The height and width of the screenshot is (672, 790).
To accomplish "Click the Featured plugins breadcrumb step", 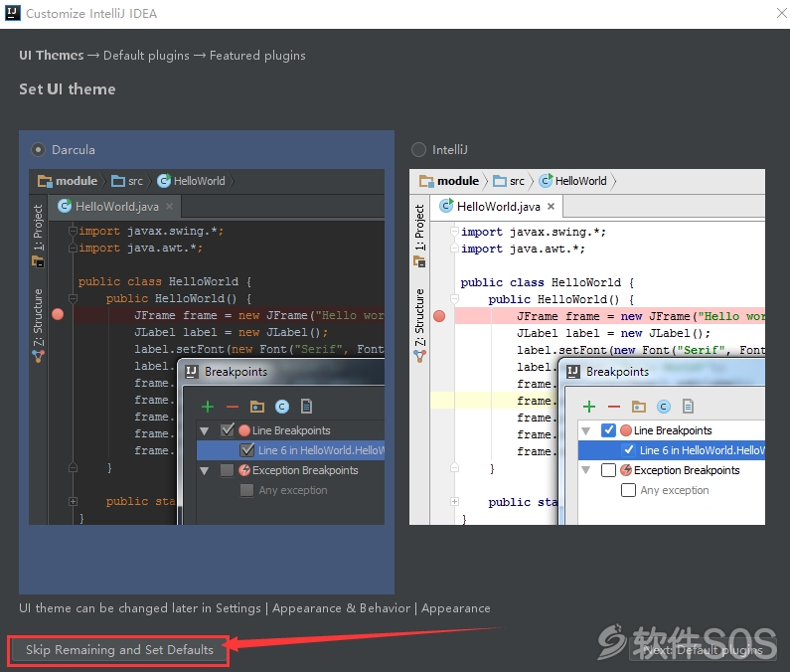I will tap(257, 56).
